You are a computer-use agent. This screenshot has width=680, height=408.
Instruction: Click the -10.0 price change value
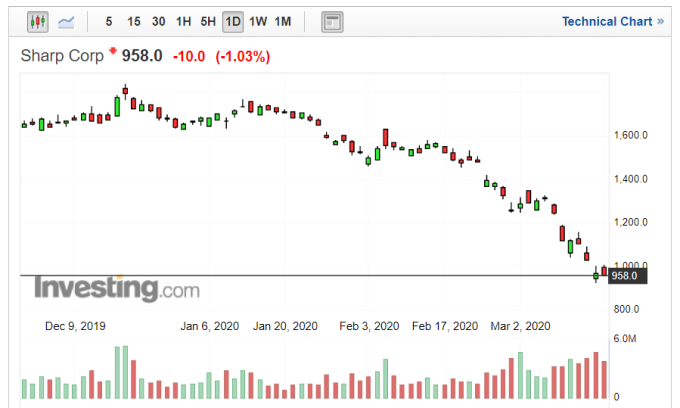pos(189,56)
